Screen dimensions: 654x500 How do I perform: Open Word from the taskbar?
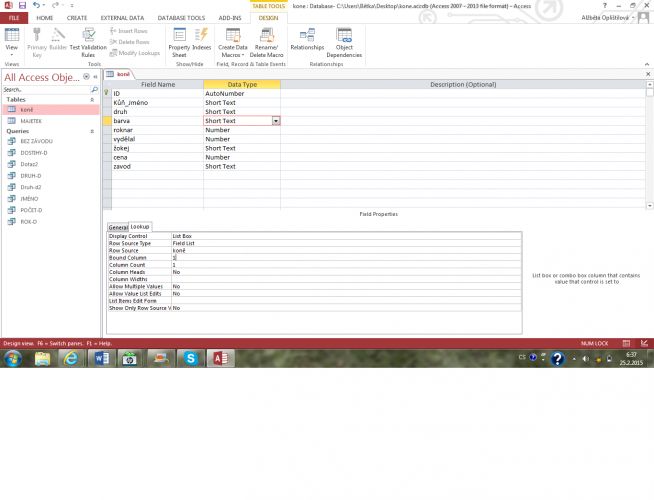[x=101, y=358]
